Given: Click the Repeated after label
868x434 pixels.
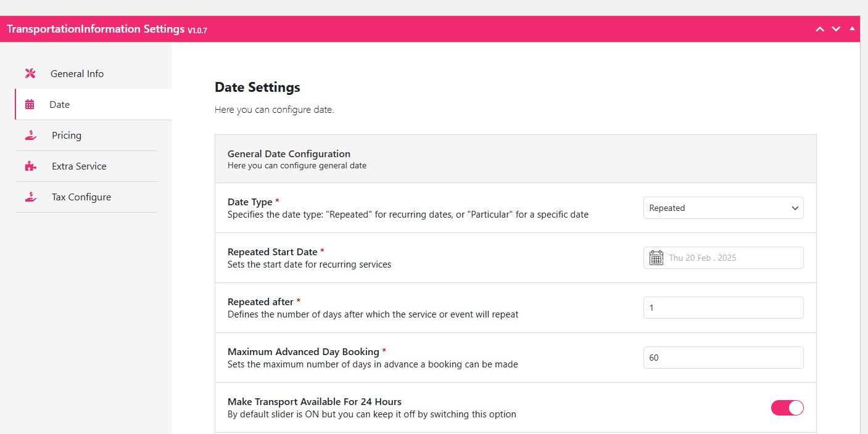Looking at the screenshot, I should click(260, 301).
